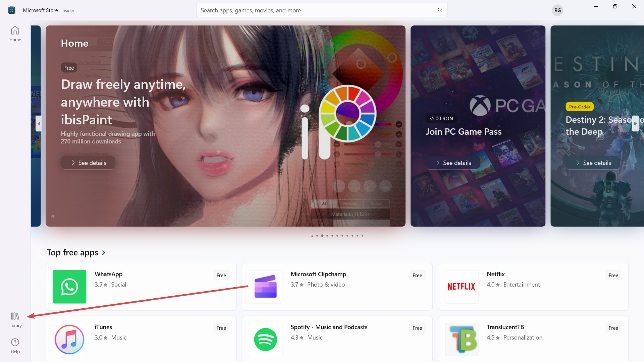
Task: Click the Microsoft Store logo icon
Action: (x=11, y=10)
